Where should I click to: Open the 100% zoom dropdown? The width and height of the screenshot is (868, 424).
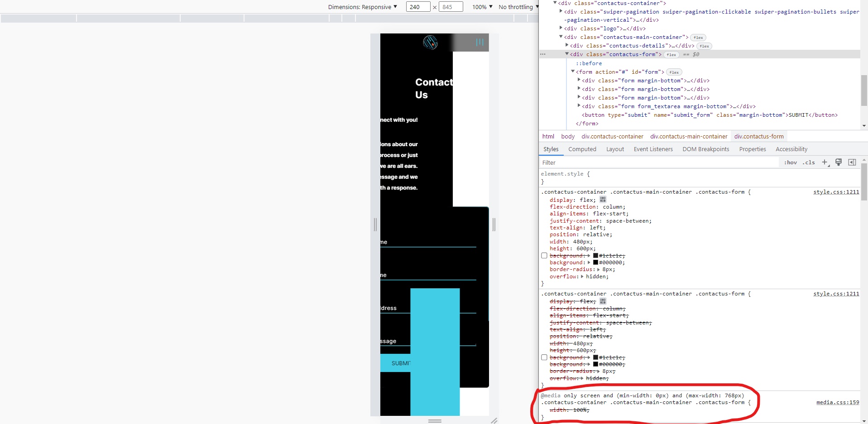482,7
